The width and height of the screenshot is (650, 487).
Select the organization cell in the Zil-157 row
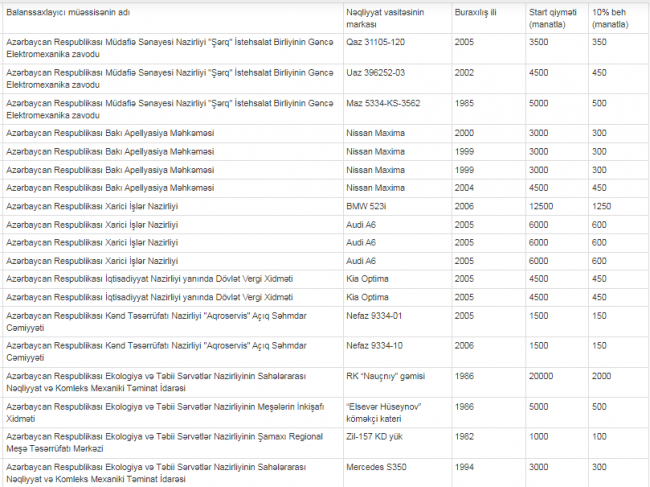pos(172,443)
